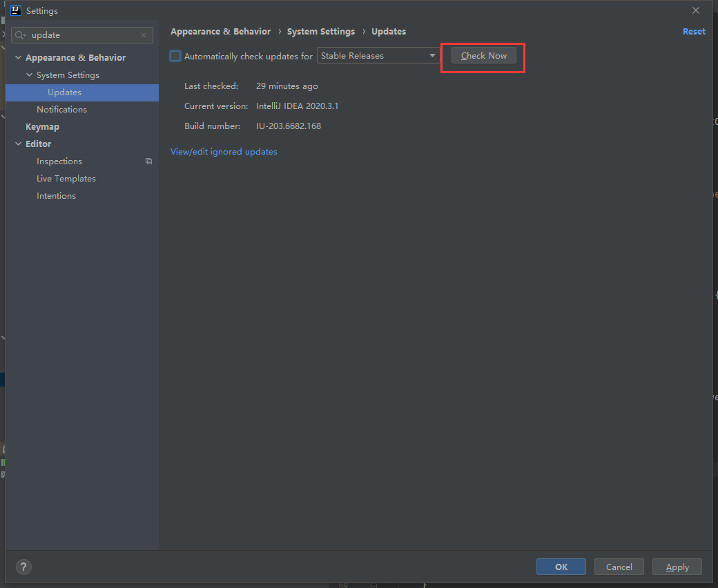Click the '29 minutes ago' value
Screen dimensions: 718x588
[287, 86]
